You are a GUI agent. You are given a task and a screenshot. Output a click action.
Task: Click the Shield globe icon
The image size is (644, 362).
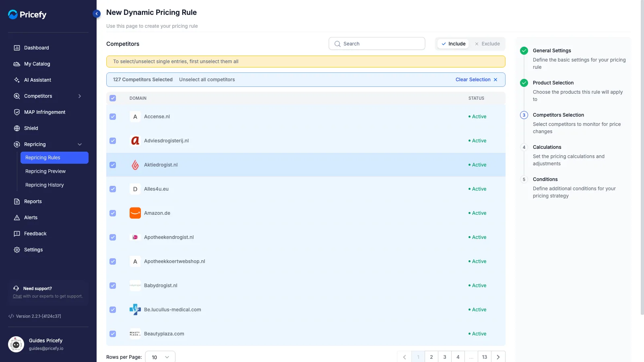pos(17,128)
